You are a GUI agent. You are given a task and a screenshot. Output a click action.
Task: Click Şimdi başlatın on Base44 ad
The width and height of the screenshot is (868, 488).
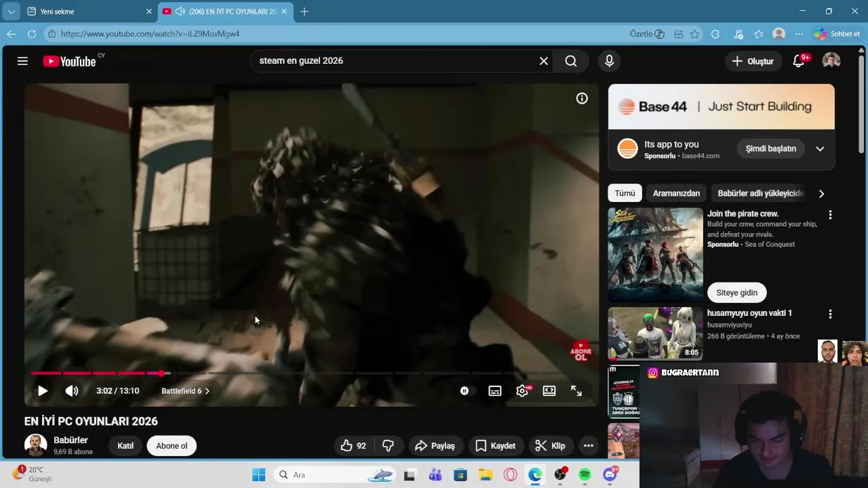pyautogui.click(x=771, y=148)
